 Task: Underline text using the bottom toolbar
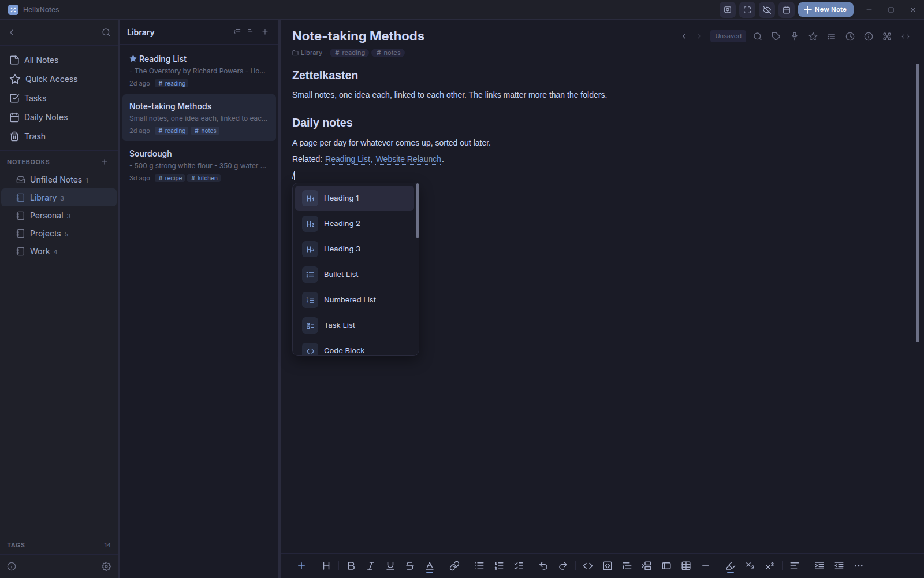point(390,566)
